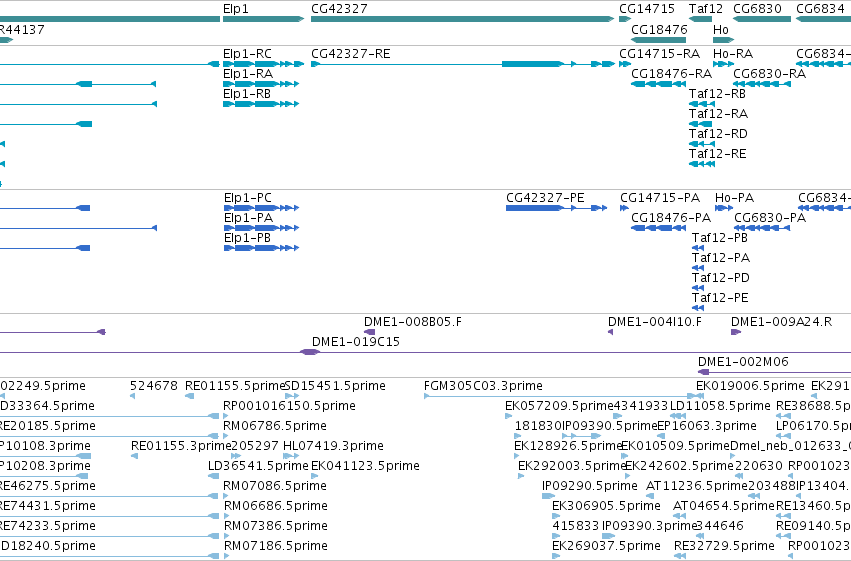Select EST AT04654.5prime
Image resolution: width=851 pixels, height=561 pixels.
[x=678, y=517]
